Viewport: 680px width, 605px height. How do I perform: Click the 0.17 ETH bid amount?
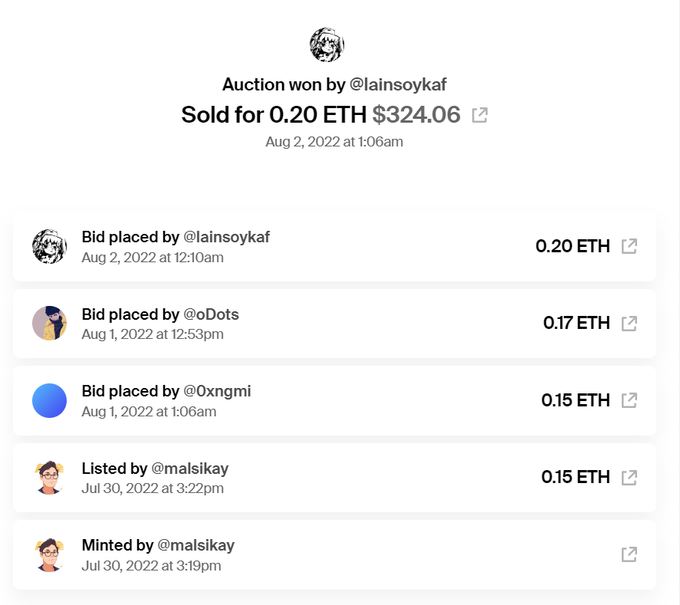pos(576,323)
